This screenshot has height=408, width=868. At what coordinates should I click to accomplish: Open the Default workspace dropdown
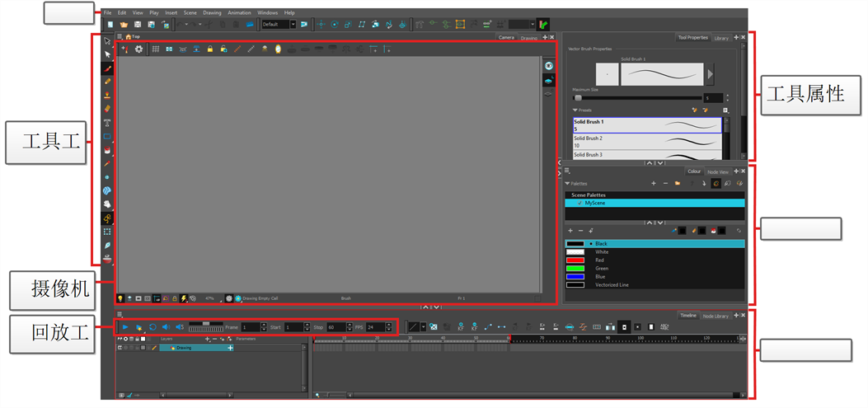click(x=278, y=25)
